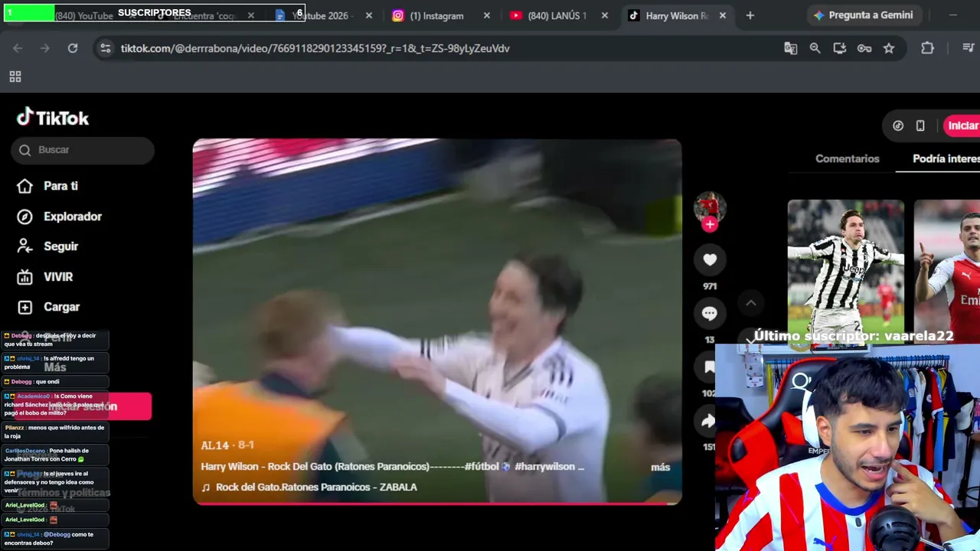The height and width of the screenshot is (551, 980).
Task: Open the browser extensions puzzle icon
Action: (x=927, y=48)
